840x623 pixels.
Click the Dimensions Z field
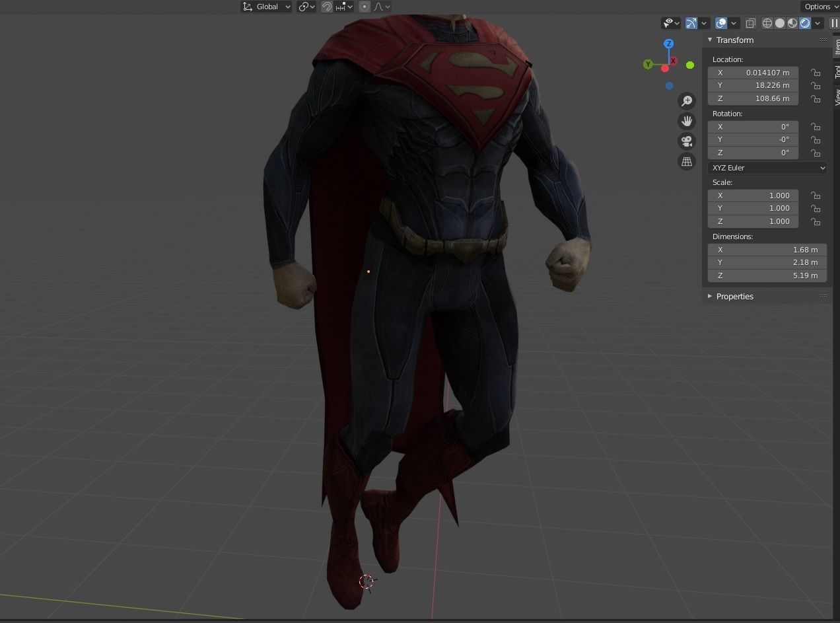[x=767, y=275]
